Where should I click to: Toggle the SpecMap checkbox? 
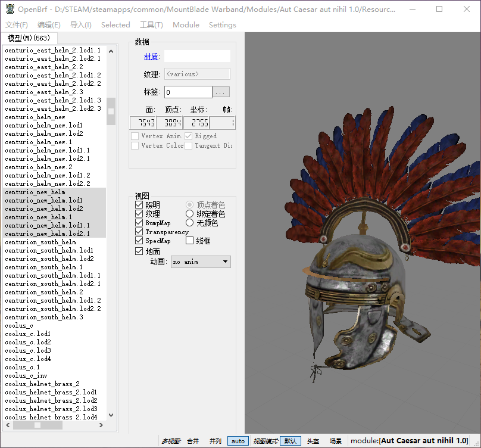[139, 241]
